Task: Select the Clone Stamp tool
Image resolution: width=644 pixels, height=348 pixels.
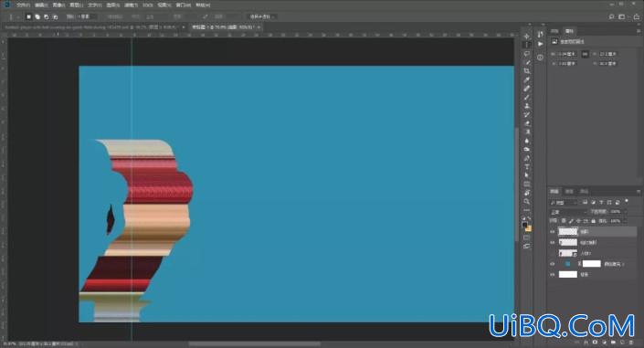Action: tap(527, 106)
